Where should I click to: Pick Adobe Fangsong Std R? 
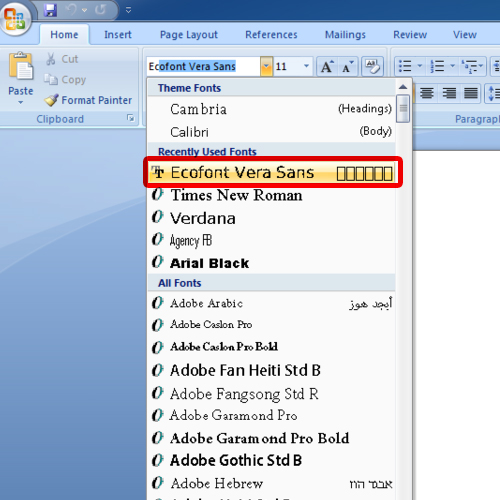coord(271,394)
